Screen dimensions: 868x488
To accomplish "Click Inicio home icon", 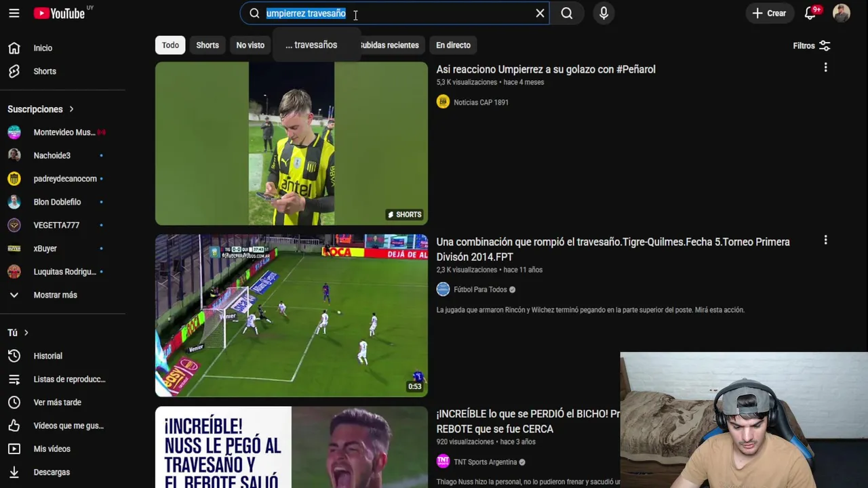I will click(14, 48).
